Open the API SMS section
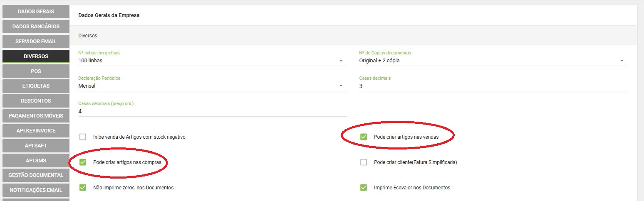Viewport: 644px width, 201px height. (36, 161)
